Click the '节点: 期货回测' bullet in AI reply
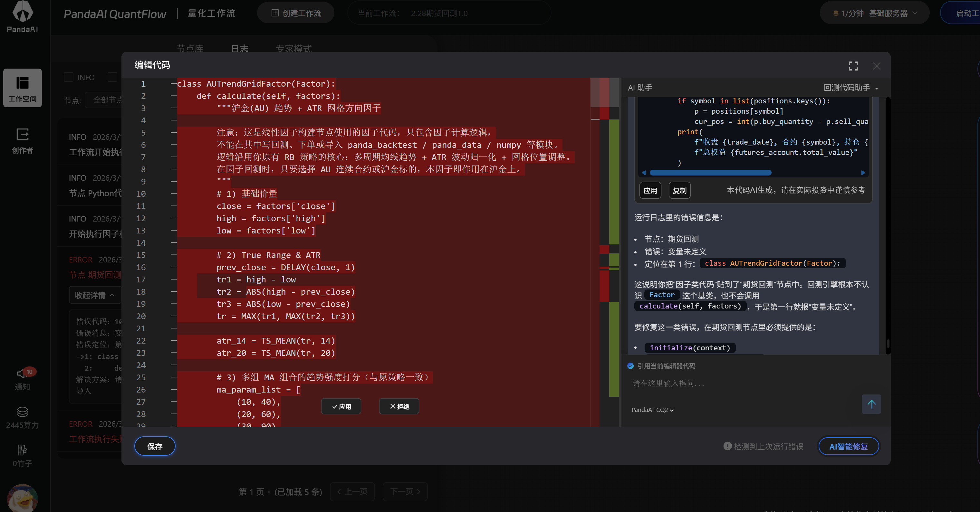980x512 pixels. (671, 239)
